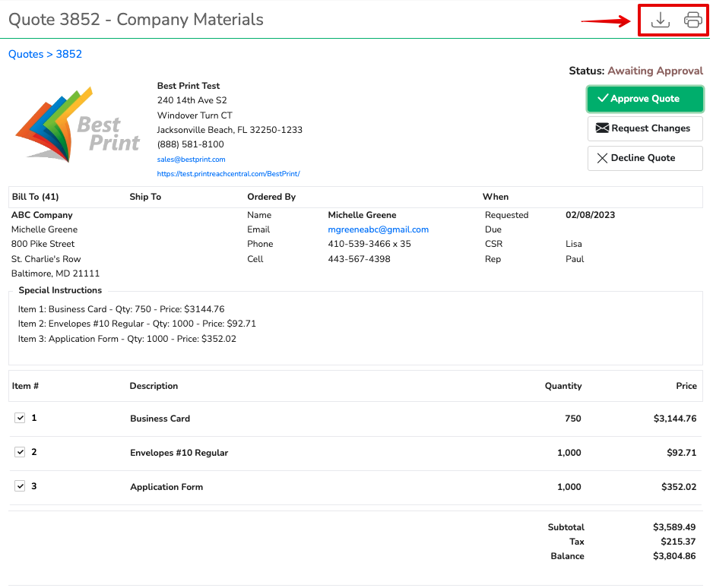Click the Tax amount $215.37
This screenshot has height=588, width=713.
[x=678, y=542]
